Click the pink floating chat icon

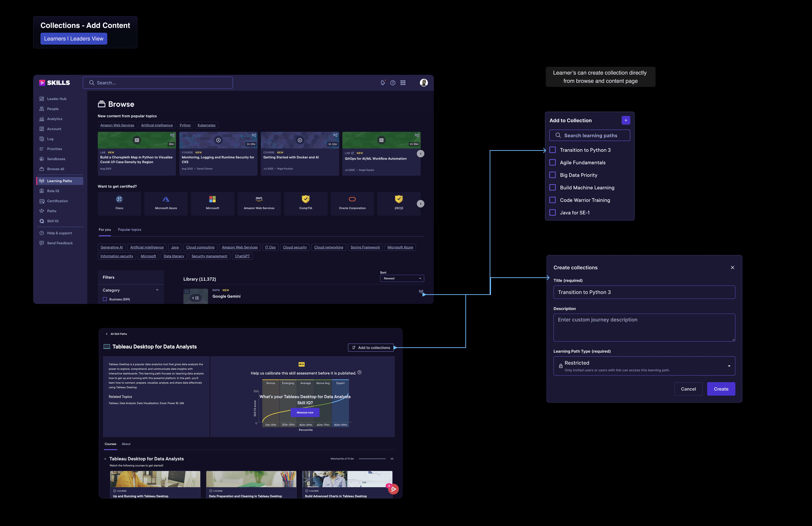point(393,489)
